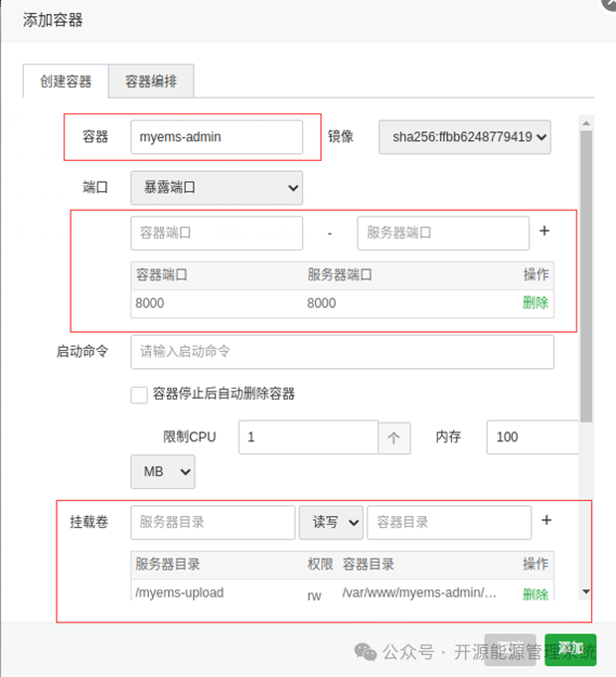Enable 容器停止后自动删除容器 checkbox
The width and height of the screenshot is (616, 677).
point(139,395)
